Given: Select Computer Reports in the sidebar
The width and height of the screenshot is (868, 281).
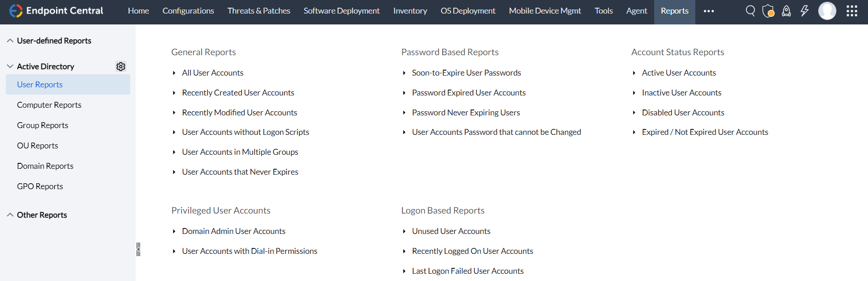Looking at the screenshot, I should click(x=49, y=105).
